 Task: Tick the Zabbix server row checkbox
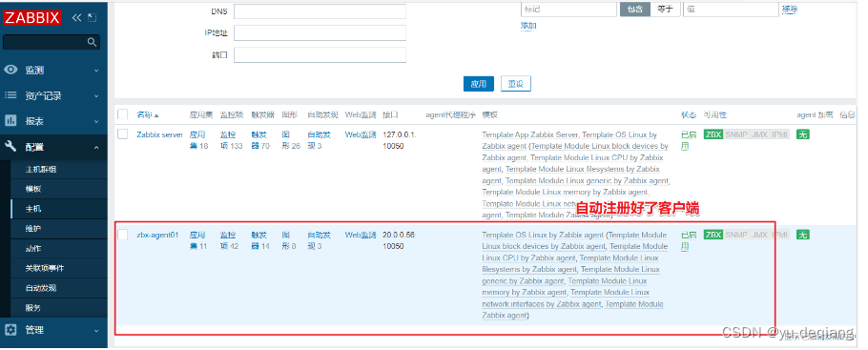[123, 134]
